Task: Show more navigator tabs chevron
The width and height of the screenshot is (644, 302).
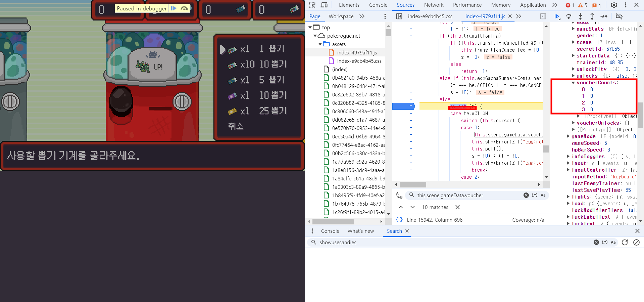Action: [x=362, y=16]
